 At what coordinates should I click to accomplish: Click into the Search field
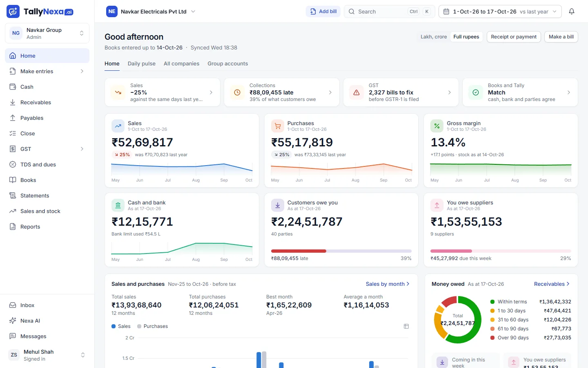390,11
